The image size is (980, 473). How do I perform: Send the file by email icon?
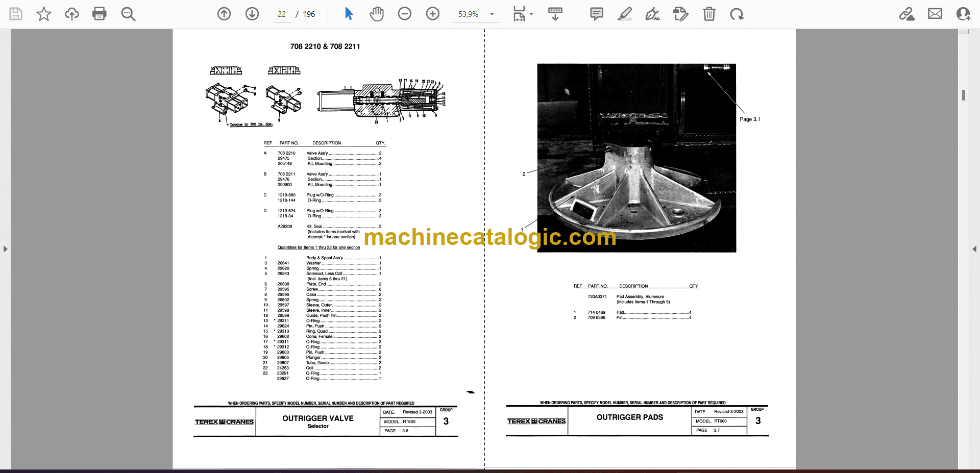(x=935, y=14)
